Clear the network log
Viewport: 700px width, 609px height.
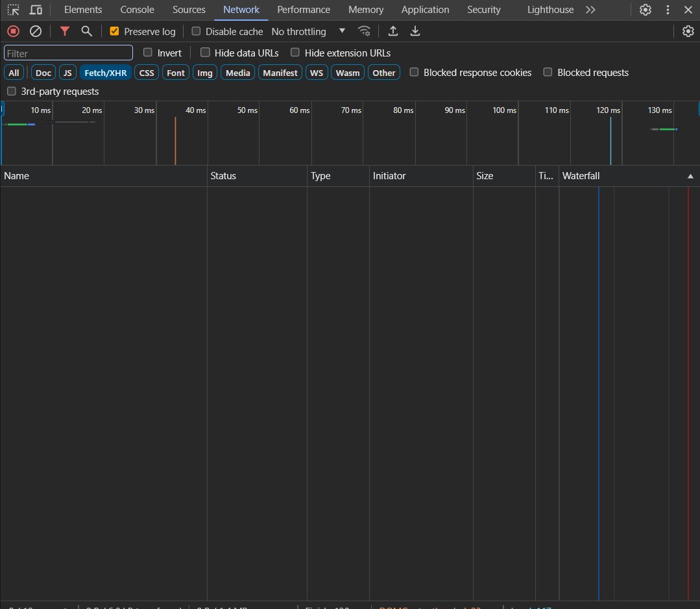pos(36,31)
